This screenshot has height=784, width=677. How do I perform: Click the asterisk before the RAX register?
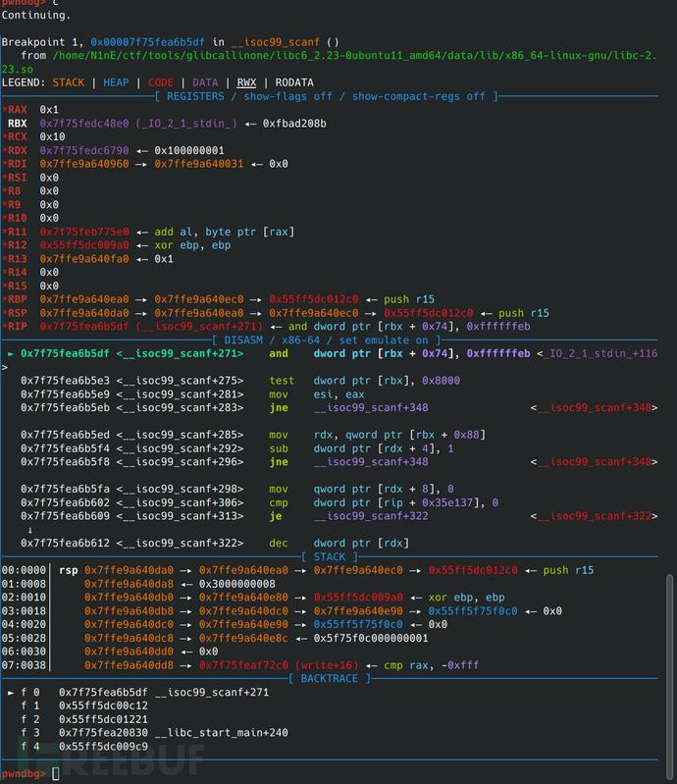[x=5, y=110]
